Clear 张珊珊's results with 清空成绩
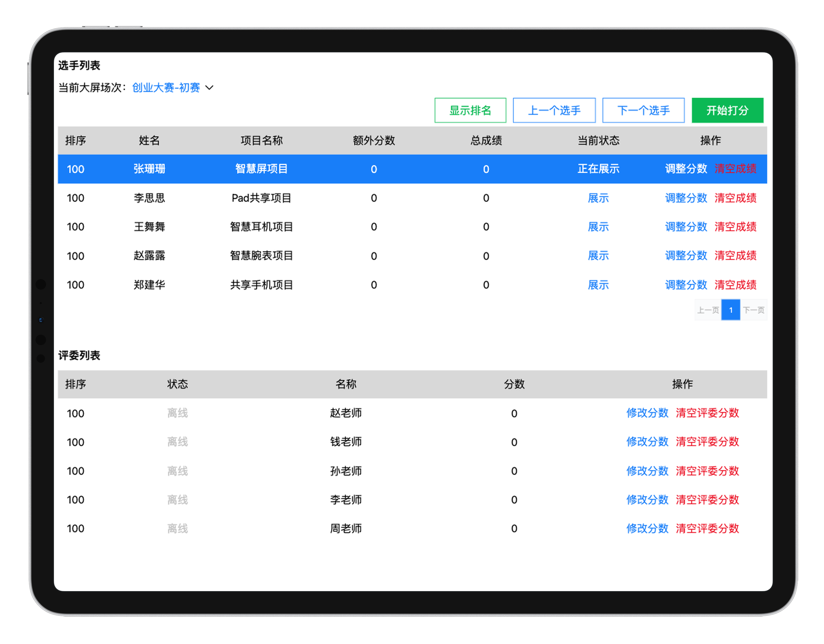This screenshot has height=644, width=824. [x=735, y=169]
